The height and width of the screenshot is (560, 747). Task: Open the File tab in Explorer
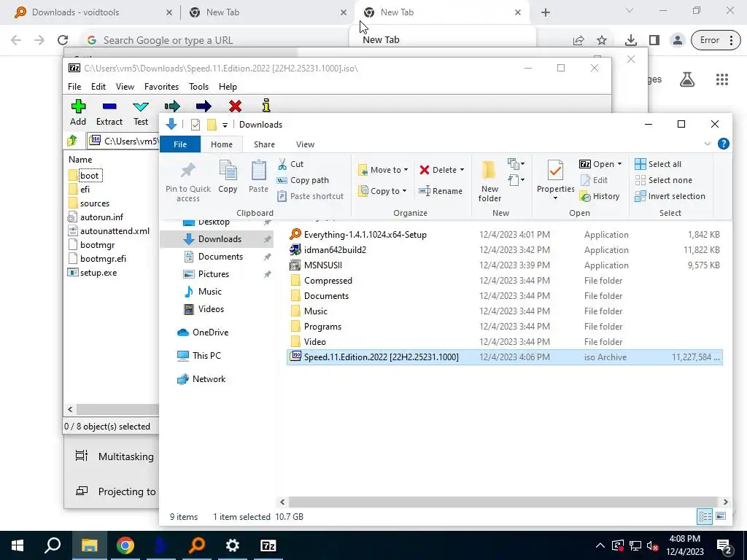pos(180,144)
